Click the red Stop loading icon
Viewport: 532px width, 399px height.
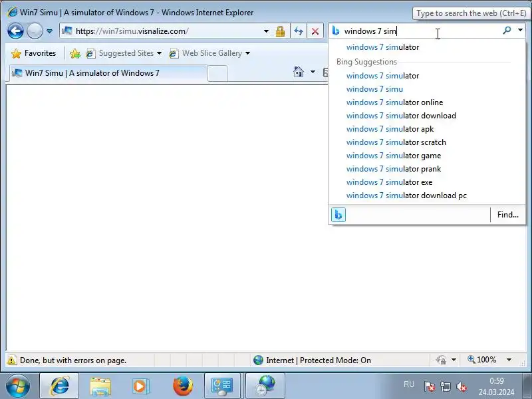pyautogui.click(x=315, y=31)
